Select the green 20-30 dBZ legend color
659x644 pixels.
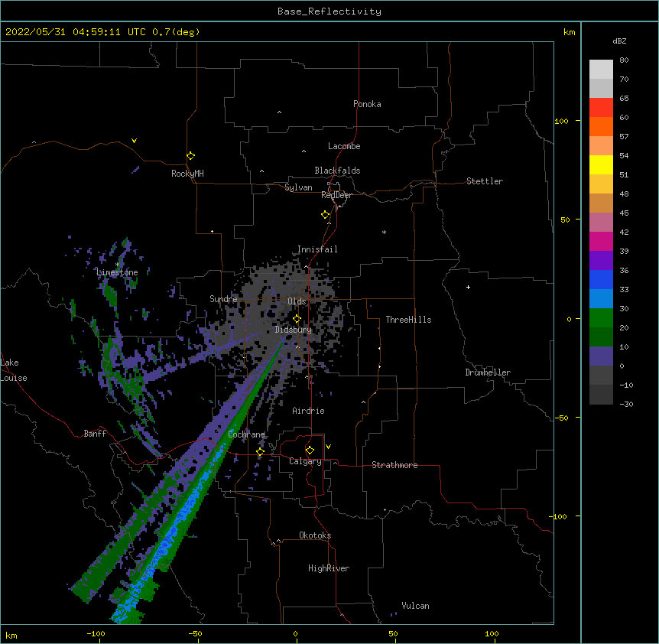pyautogui.click(x=601, y=318)
